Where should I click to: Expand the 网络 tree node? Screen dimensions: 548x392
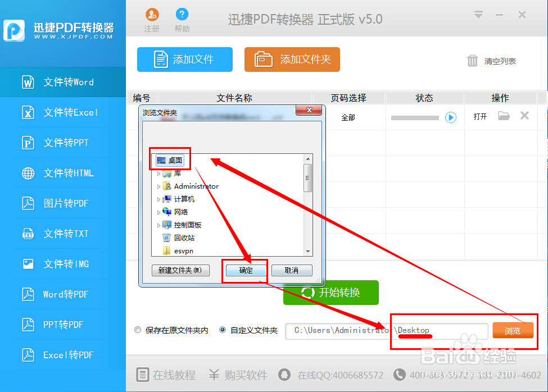pyautogui.click(x=158, y=212)
